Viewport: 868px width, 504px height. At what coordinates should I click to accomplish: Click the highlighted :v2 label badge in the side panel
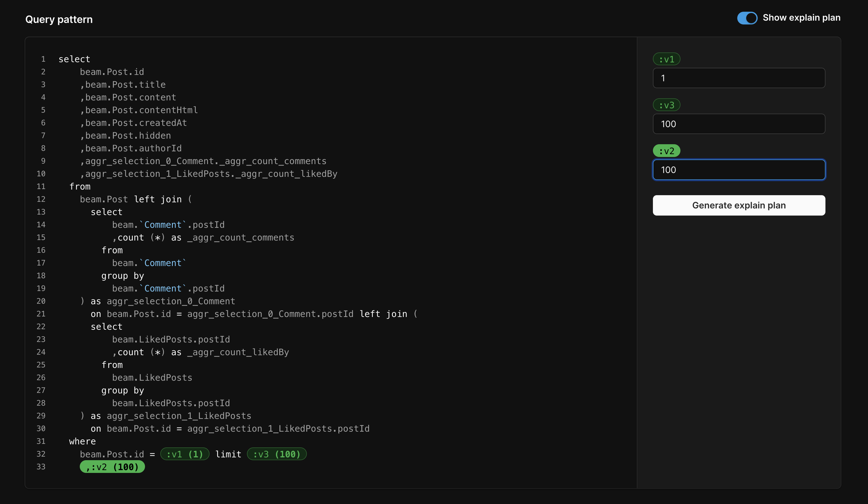666,151
